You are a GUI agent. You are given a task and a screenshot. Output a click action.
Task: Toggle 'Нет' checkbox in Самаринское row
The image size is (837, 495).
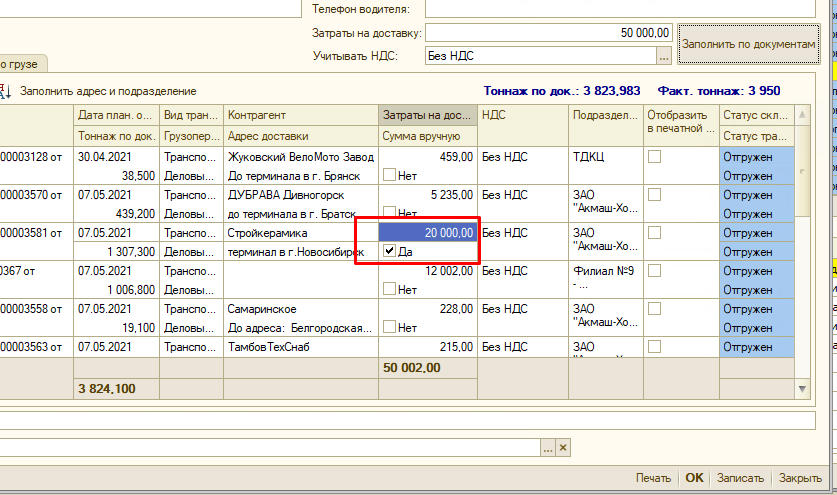coord(389,327)
